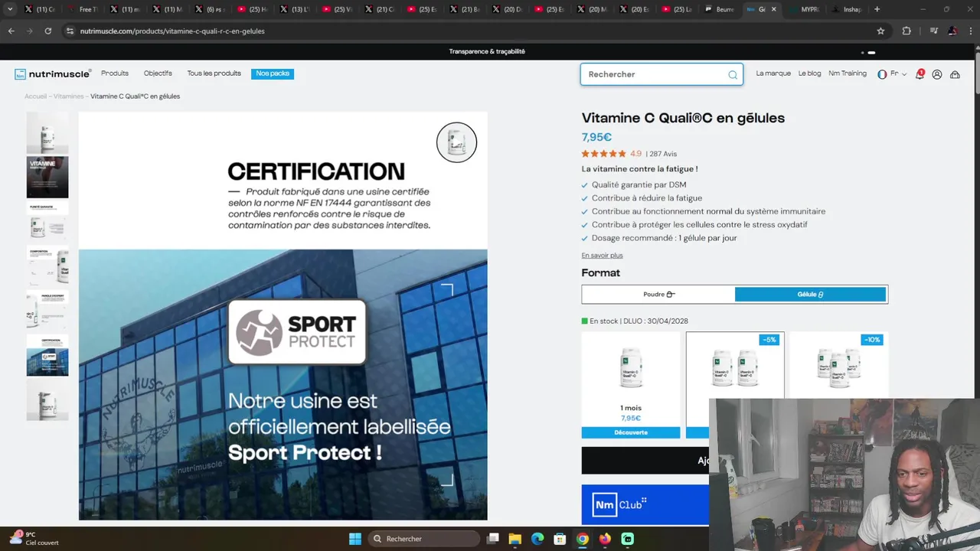Image resolution: width=980 pixels, height=551 pixels.
Task: Bookmark this page with the star icon
Action: pyautogui.click(x=880, y=31)
